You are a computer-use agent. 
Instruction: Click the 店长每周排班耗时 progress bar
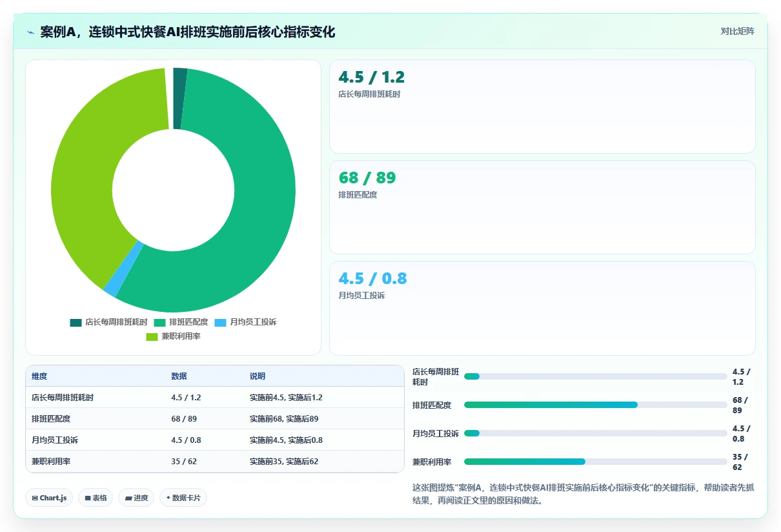[596, 376]
